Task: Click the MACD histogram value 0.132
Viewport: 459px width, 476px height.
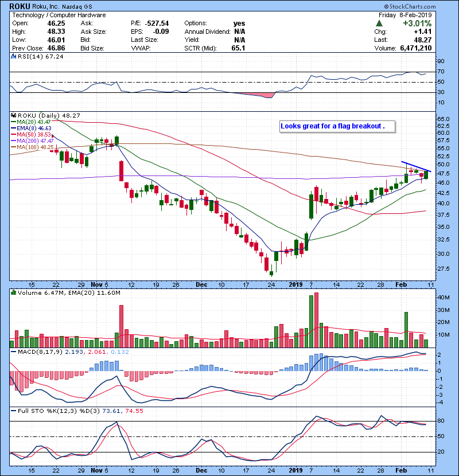Action: click(120, 352)
